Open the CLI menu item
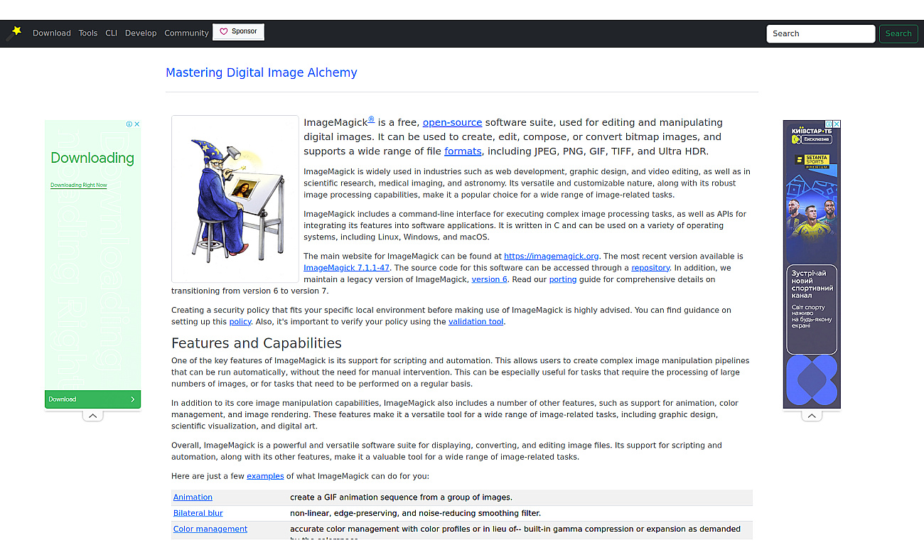The image size is (924, 560). (111, 33)
